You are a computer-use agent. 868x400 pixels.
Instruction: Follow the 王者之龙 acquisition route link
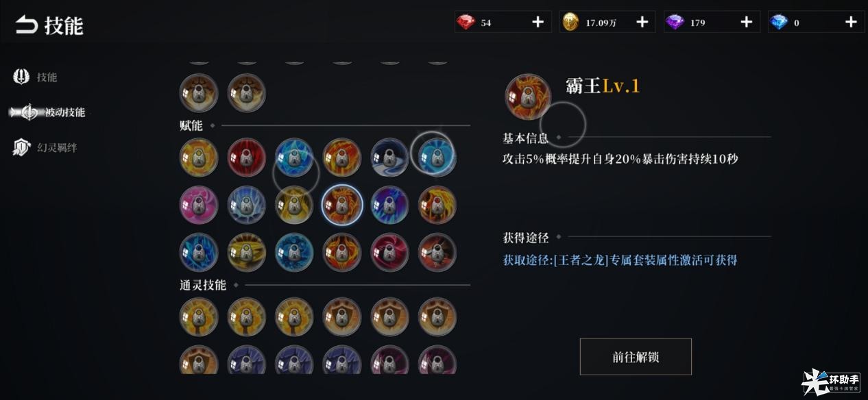point(620,260)
